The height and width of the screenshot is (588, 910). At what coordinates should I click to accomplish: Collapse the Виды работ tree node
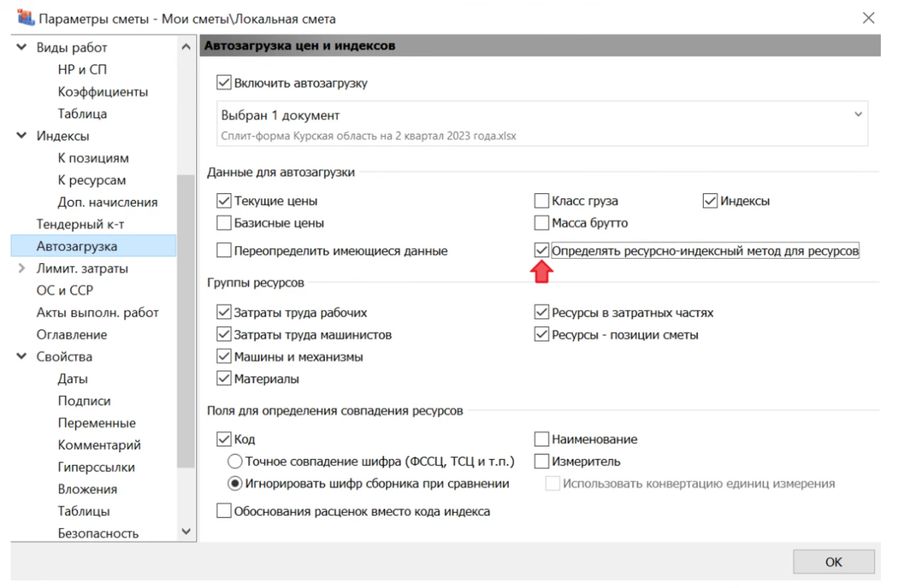22,48
